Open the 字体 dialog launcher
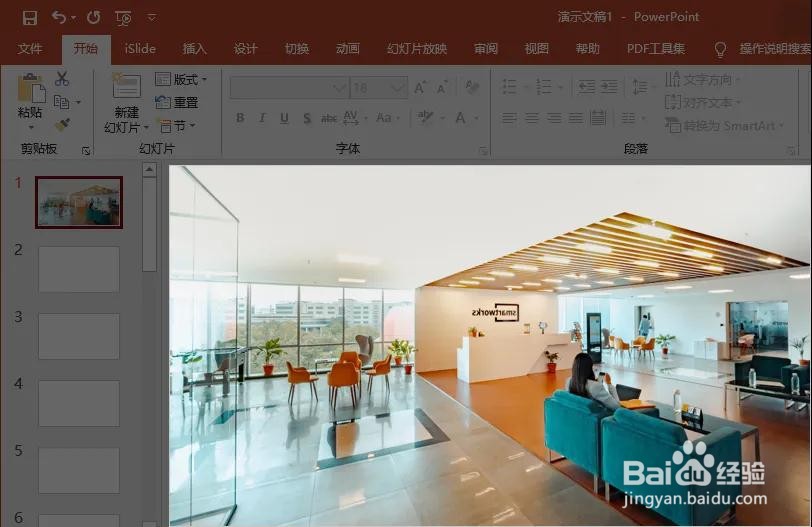Image resolution: width=812 pixels, height=527 pixels. (x=483, y=151)
